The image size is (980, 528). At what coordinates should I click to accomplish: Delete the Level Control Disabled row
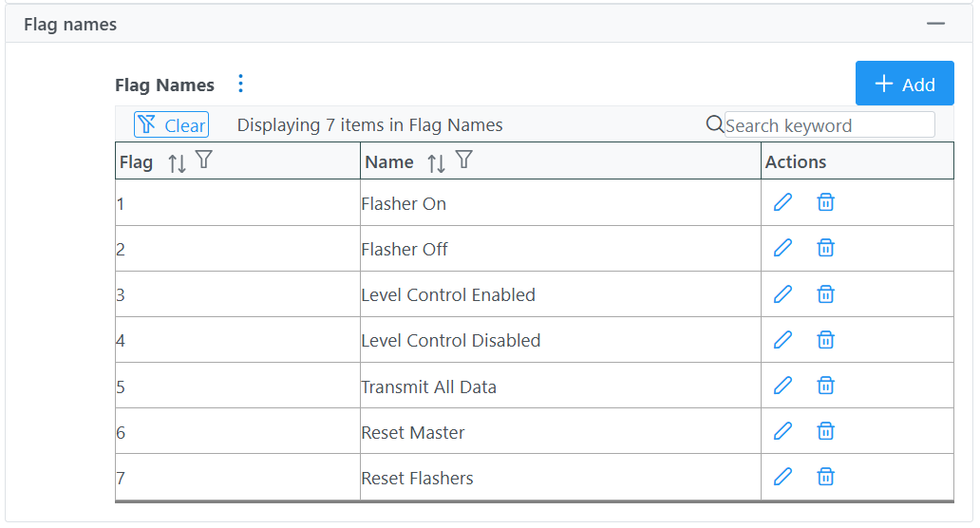(825, 340)
